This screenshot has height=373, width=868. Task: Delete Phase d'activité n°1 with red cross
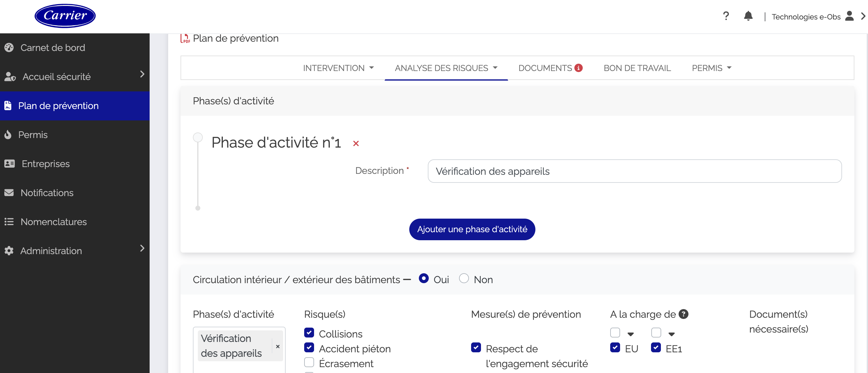click(356, 143)
